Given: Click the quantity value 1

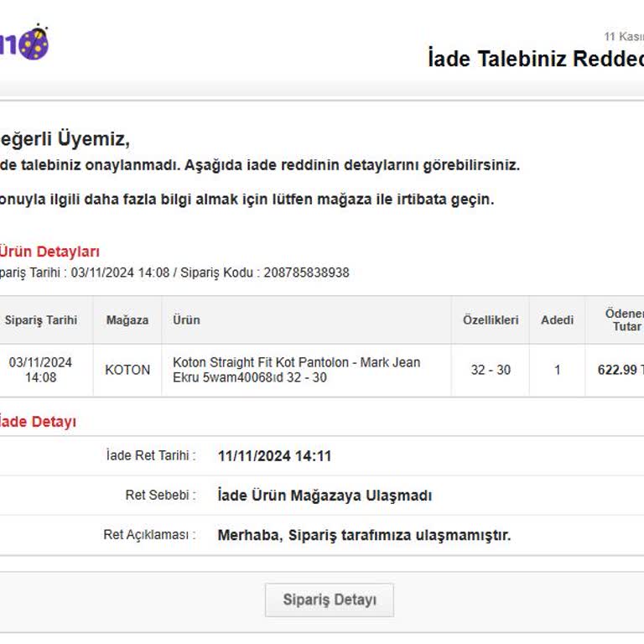Looking at the screenshot, I should pyautogui.click(x=558, y=370).
